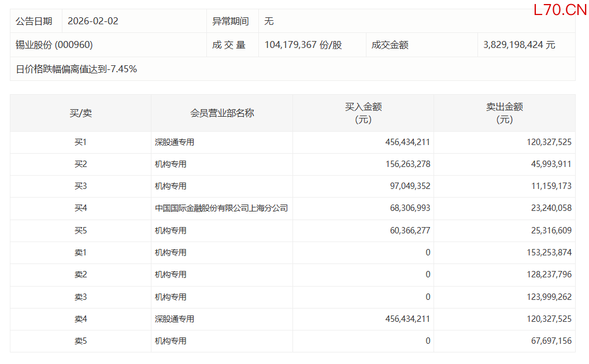Screen dimensions: 589x364
Task: Open 机构专用 in the 卖5 row
Action: coord(171,341)
